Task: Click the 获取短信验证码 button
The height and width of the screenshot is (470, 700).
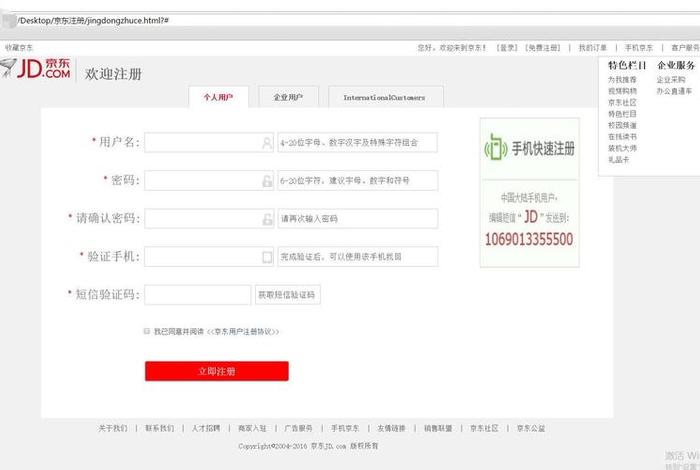Action: tap(288, 295)
